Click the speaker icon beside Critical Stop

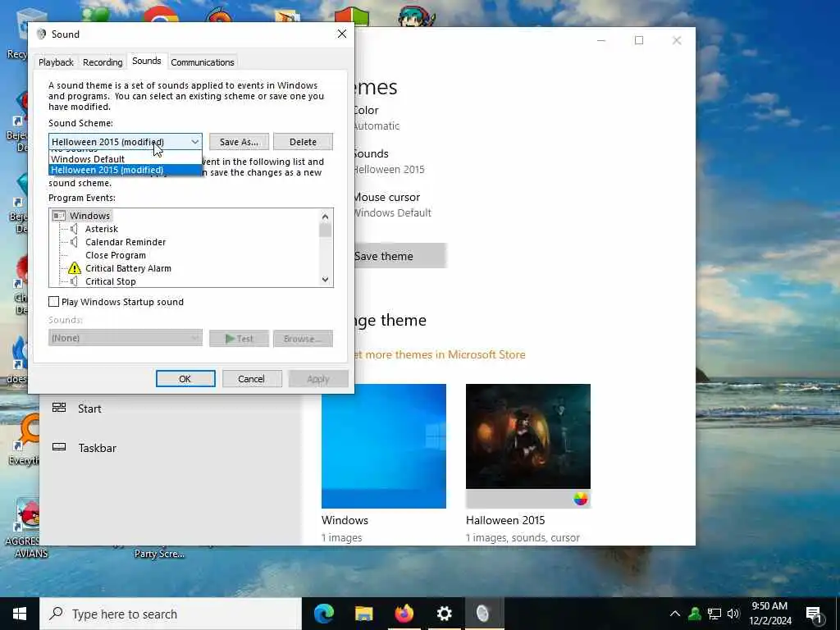[75, 282]
